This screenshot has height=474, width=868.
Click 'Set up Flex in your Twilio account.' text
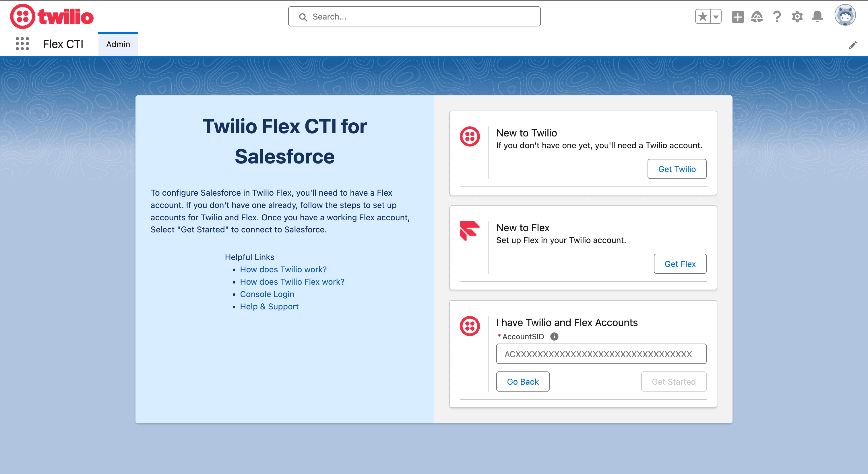561,240
